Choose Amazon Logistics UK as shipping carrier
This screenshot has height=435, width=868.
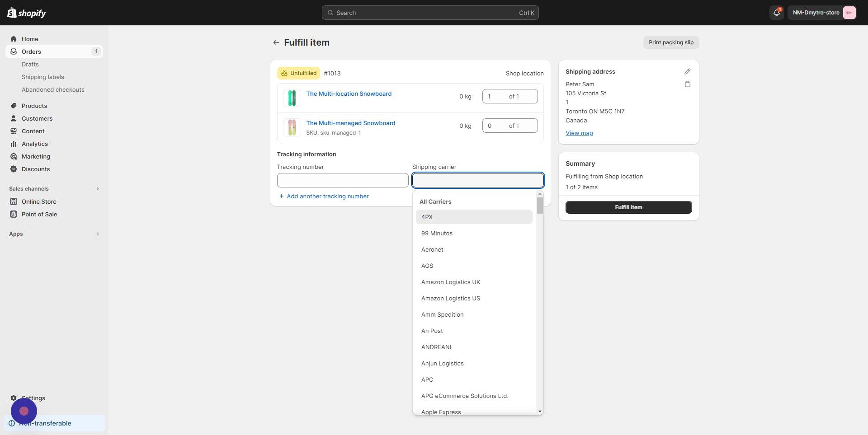[x=450, y=282]
